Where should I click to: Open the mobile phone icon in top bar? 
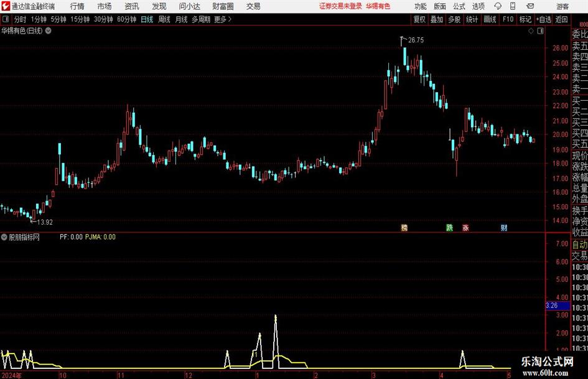tap(513, 6)
